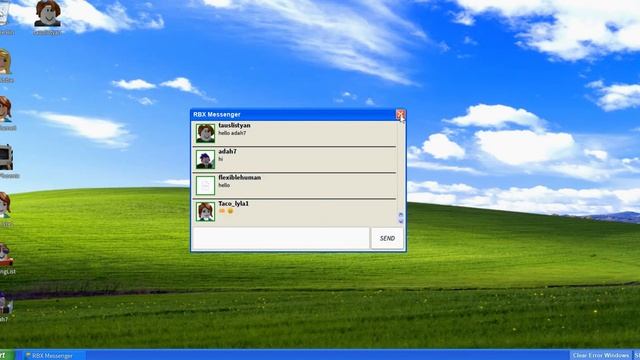Click the SEND button
This screenshot has height=360, width=640.
(387, 238)
